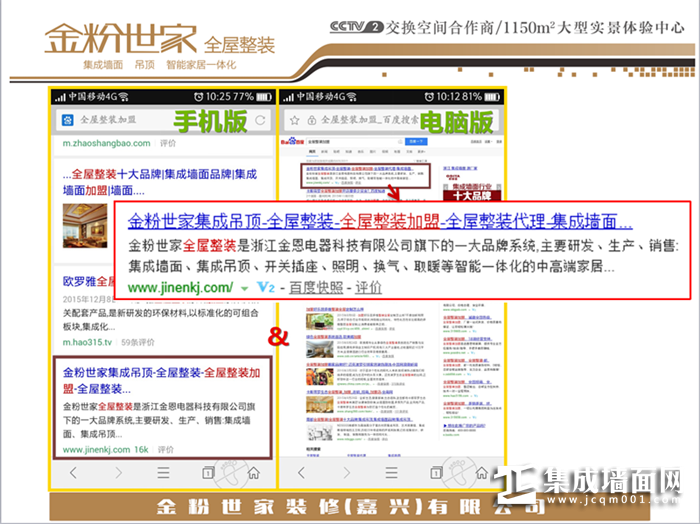The height and width of the screenshot is (524, 700).
Task: Open the hamburger menu in right phone bottom bar
Action: point(392,472)
